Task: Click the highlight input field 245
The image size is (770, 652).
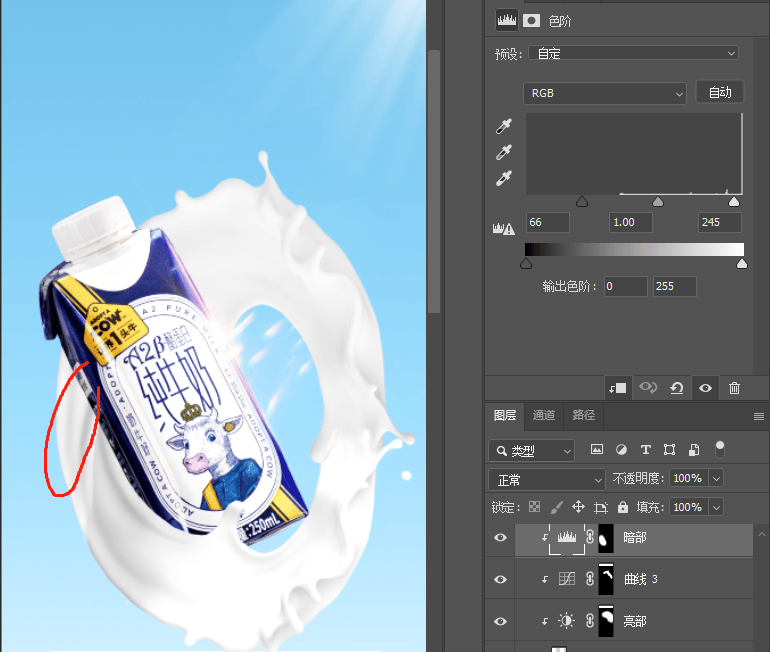Action: pyautogui.click(x=719, y=222)
